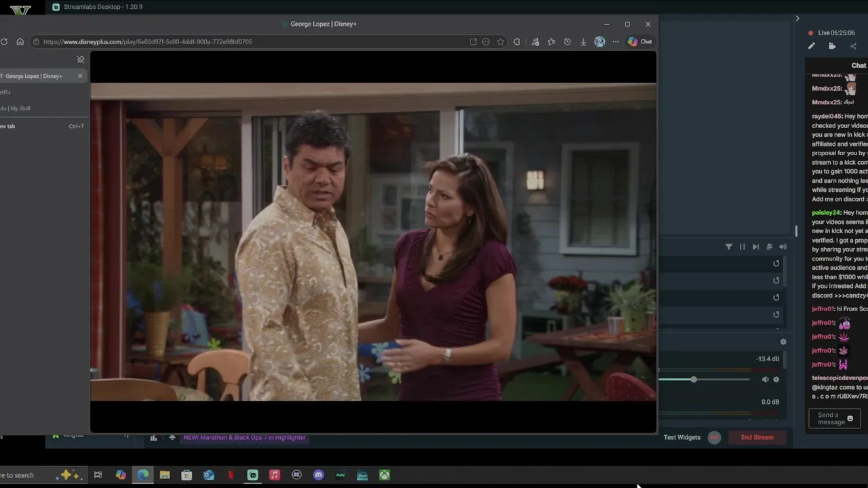This screenshot has height=488, width=868.
Task: Repeat the fourth recent event alert
Action: pos(776,314)
